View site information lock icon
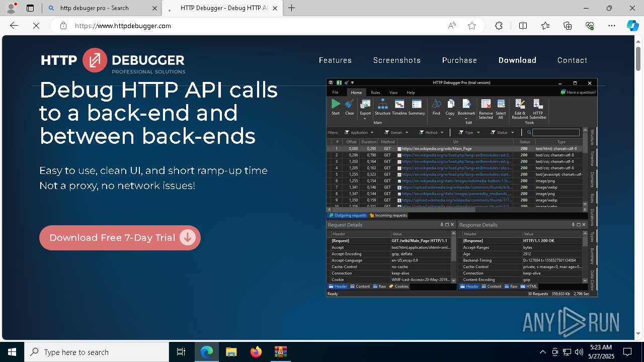Image resolution: width=644 pixels, height=362 pixels. pos(63,26)
